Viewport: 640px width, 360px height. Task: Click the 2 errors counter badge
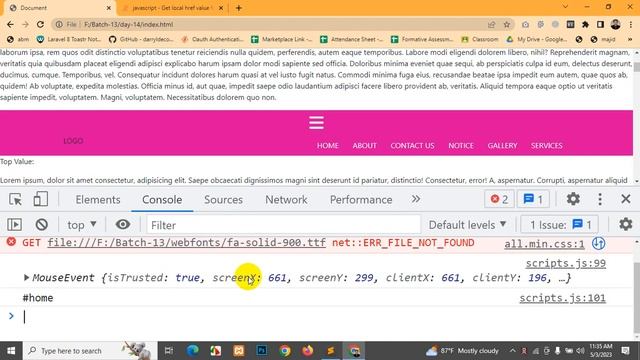coord(499,199)
